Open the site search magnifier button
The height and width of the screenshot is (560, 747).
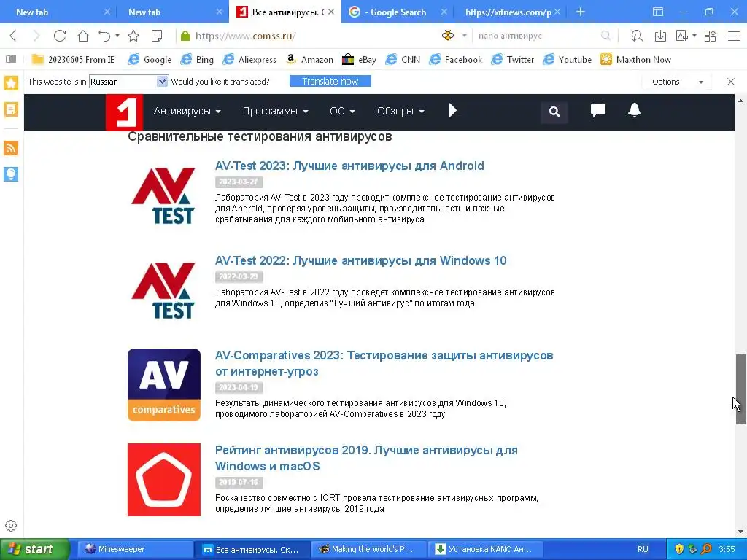[x=554, y=112]
